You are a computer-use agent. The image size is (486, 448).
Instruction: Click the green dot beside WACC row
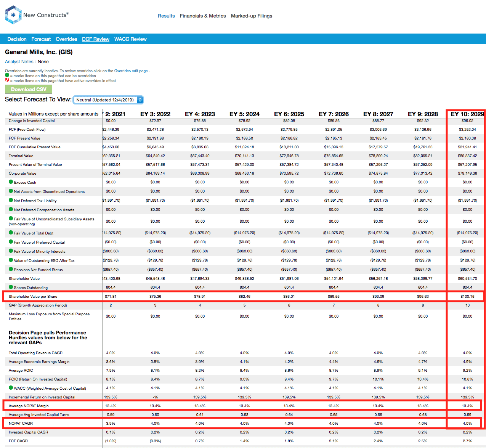coord(11,388)
